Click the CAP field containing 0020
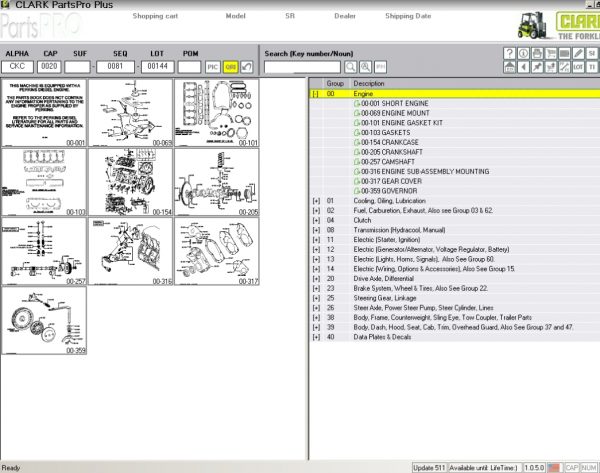 [49, 67]
